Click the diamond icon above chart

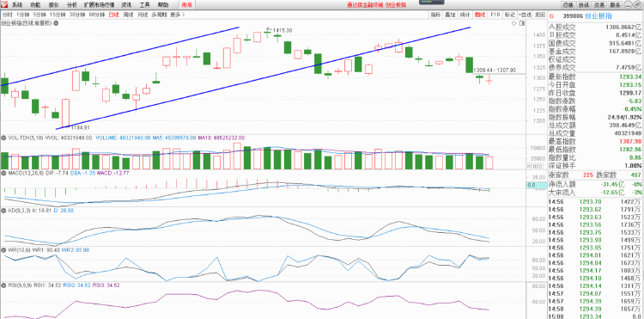(x=514, y=24)
